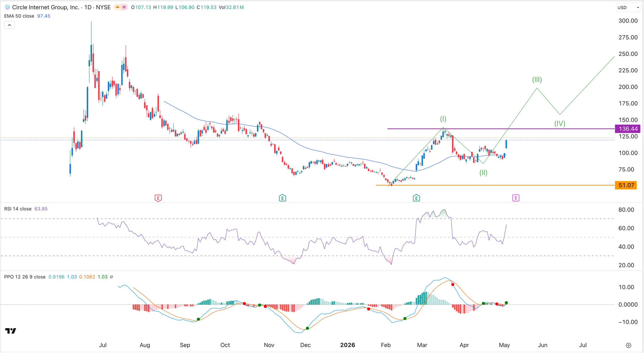Click the Circle Internet Group, Inc. symbol title
Screen dimensions: 644x353
(46, 7)
